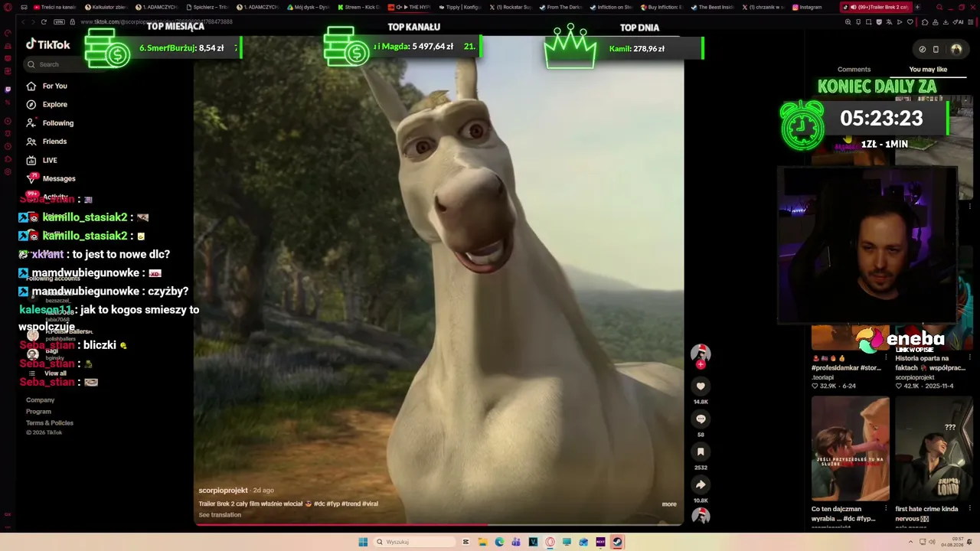The width and height of the screenshot is (980, 551).
Task: Bookmark this TikTok video
Action: (x=701, y=452)
